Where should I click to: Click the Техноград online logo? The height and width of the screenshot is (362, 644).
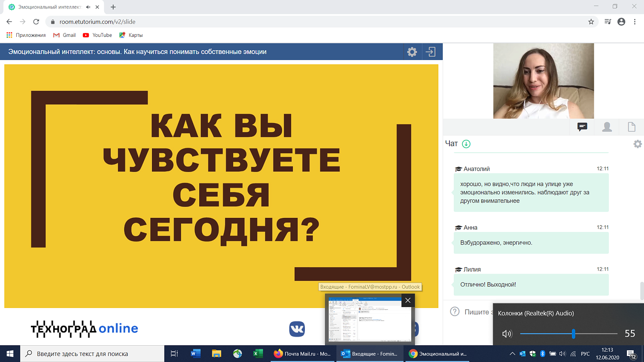point(84,329)
